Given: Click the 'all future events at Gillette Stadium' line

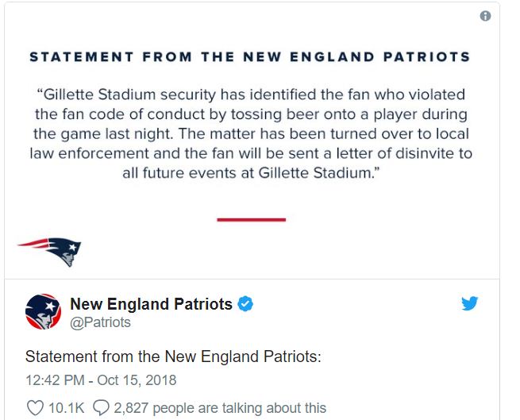Looking at the screenshot, I should pos(251,173).
